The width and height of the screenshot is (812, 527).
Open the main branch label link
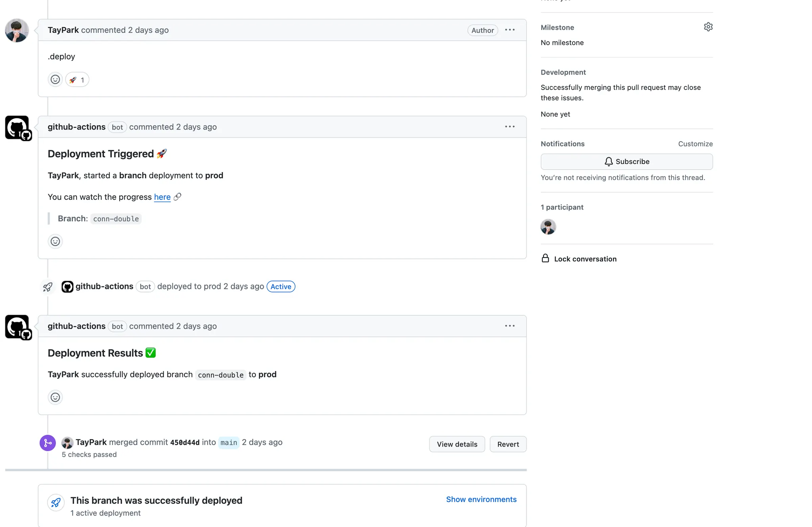(229, 443)
